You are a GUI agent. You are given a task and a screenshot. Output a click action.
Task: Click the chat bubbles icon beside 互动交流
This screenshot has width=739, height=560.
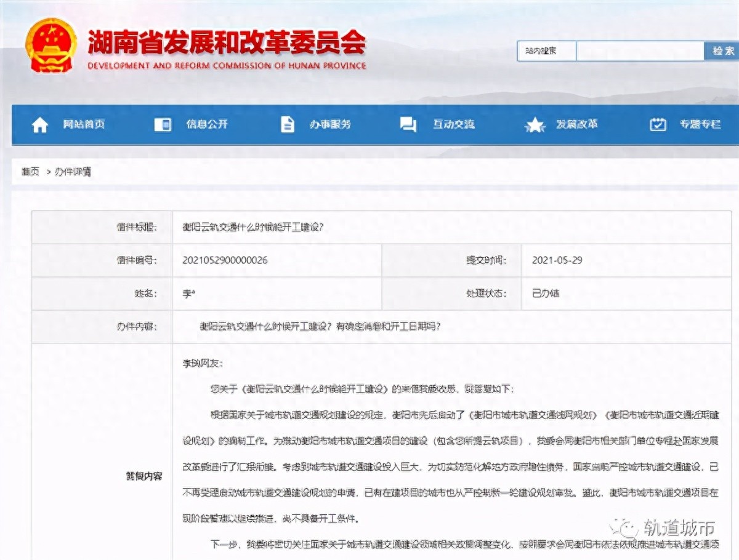coord(408,125)
